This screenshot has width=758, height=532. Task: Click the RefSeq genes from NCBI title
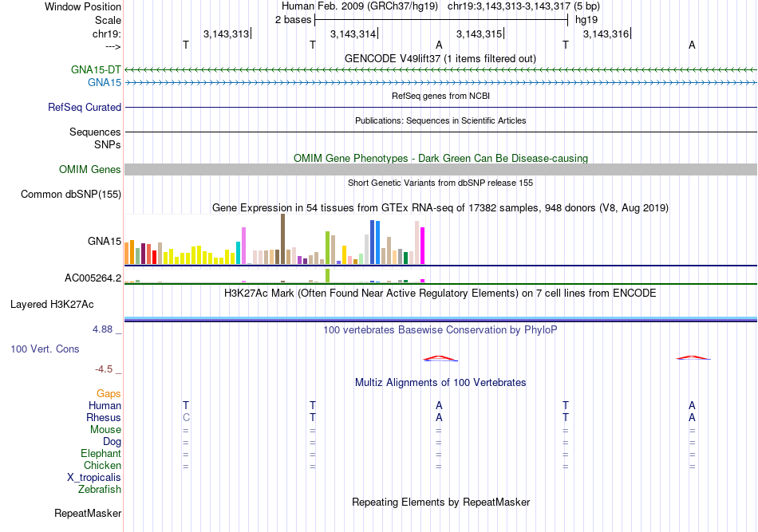coord(440,96)
